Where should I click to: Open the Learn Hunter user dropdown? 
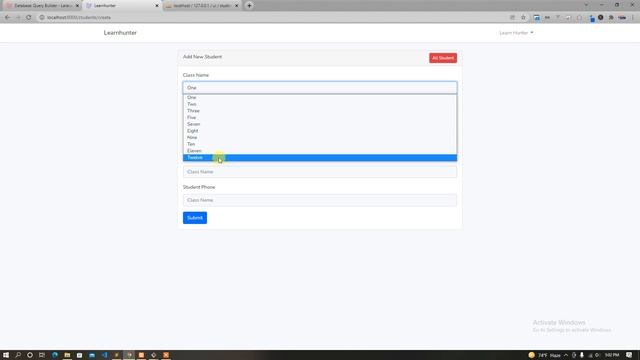coord(516,33)
